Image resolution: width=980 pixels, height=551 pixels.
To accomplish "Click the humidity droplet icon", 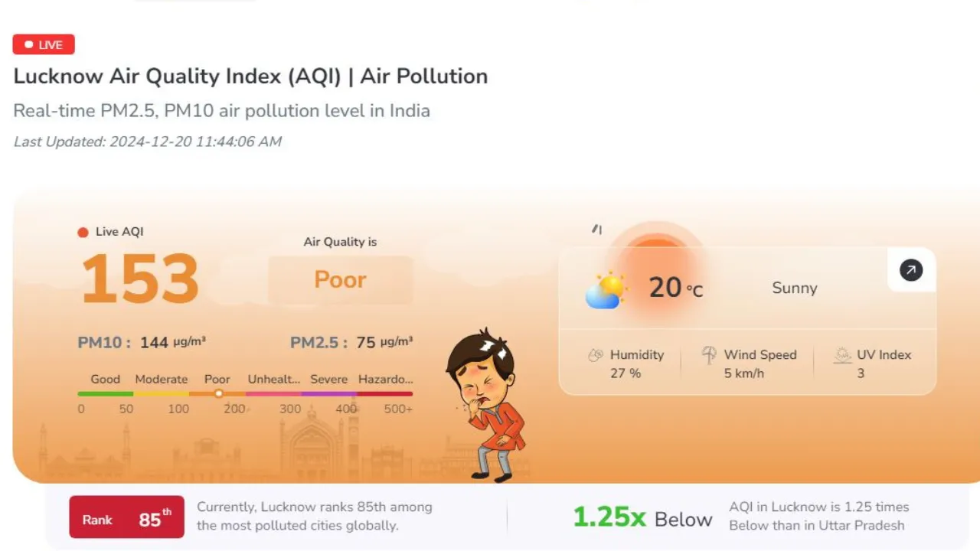I will 596,355.
